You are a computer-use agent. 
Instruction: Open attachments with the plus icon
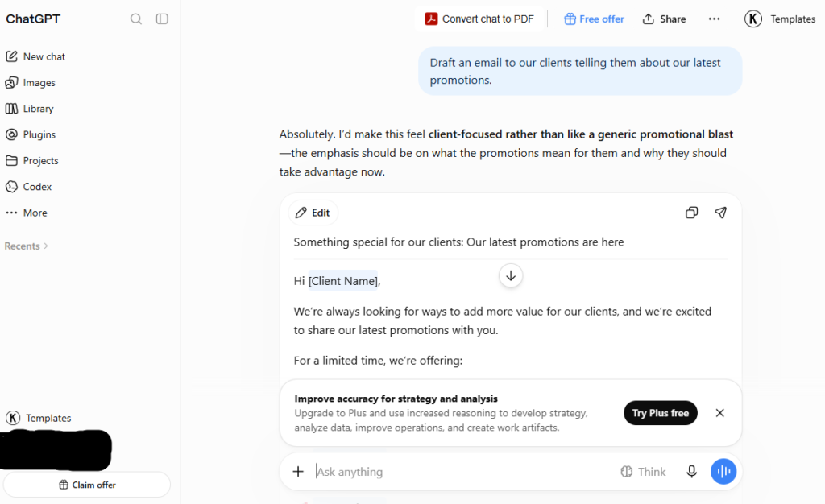pyautogui.click(x=298, y=472)
